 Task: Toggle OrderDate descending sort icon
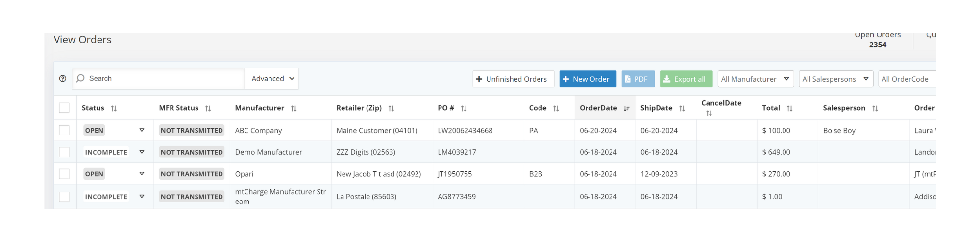click(x=626, y=108)
